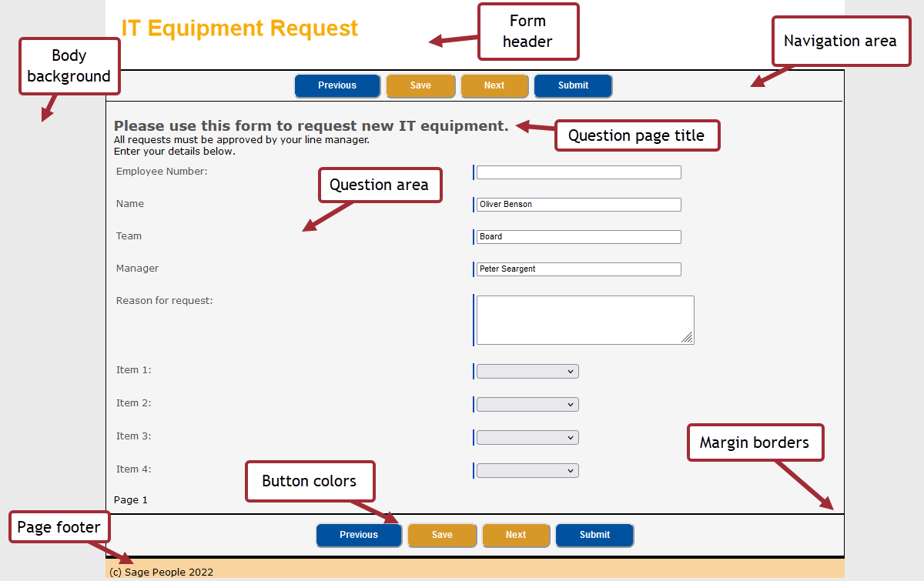Click the Sage People 2022 footer text
The image size is (924, 581).
click(162, 572)
